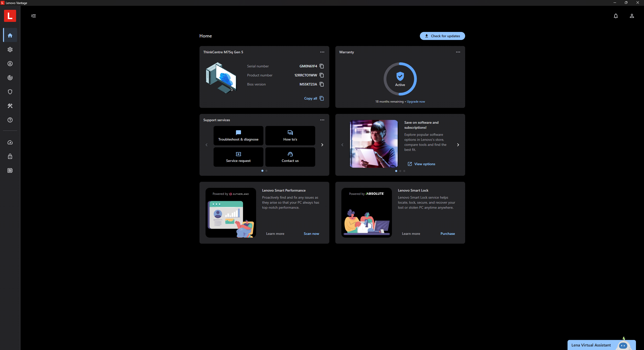644x350 pixels.
Task: Go to Home sidebar tab
Action: pyautogui.click(x=10, y=35)
